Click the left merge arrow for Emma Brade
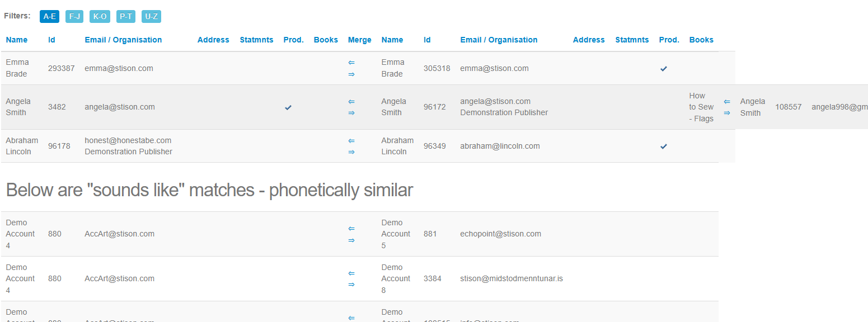This screenshot has height=322, width=868. click(x=351, y=63)
